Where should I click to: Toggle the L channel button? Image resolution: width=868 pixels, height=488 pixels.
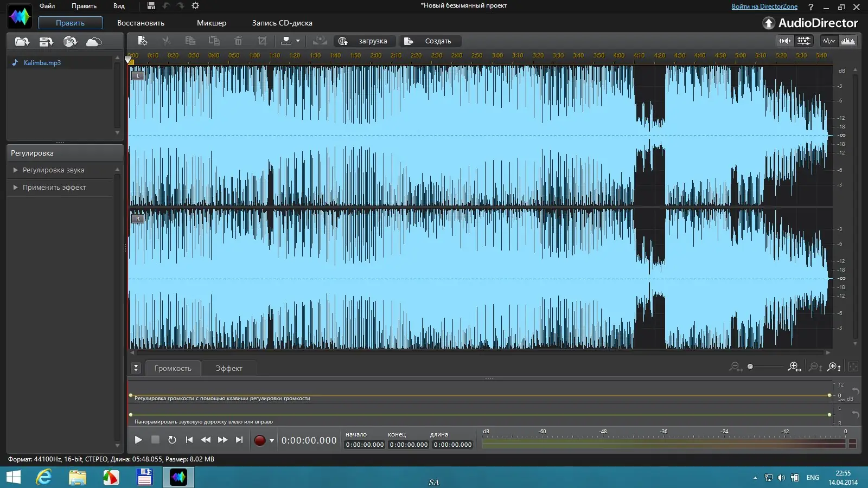(138, 75)
